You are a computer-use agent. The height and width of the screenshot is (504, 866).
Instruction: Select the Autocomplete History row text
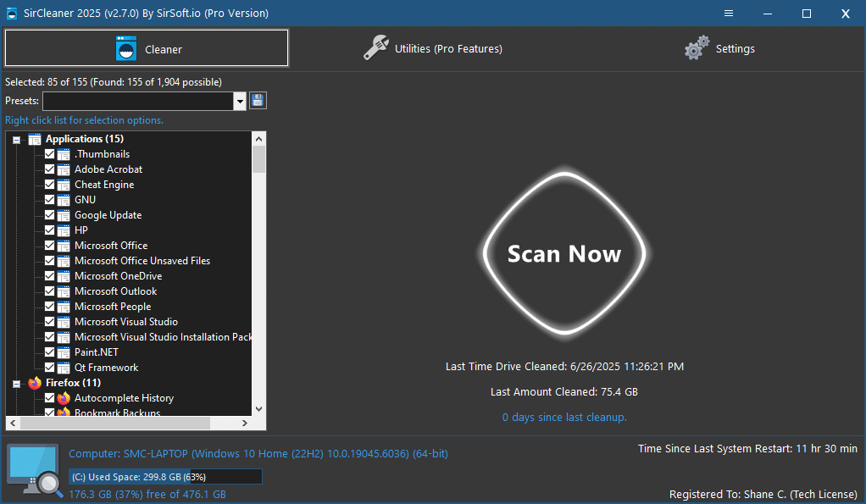[124, 398]
